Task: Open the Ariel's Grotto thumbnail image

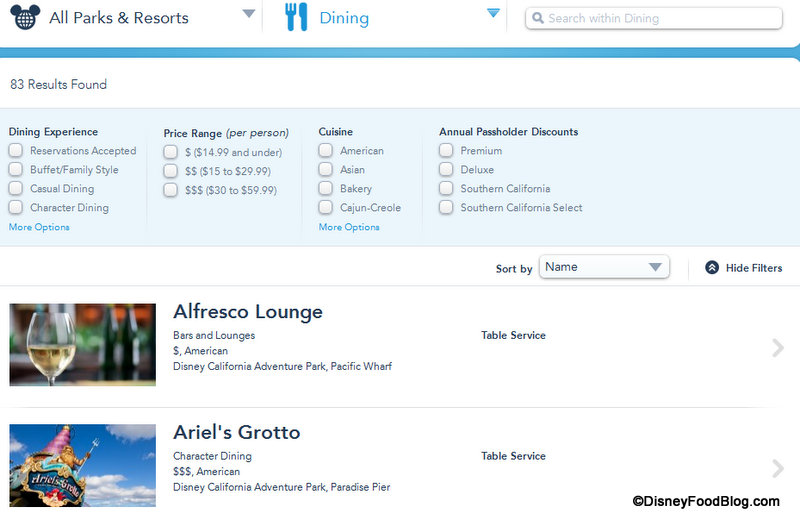Action: click(x=83, y=464)
